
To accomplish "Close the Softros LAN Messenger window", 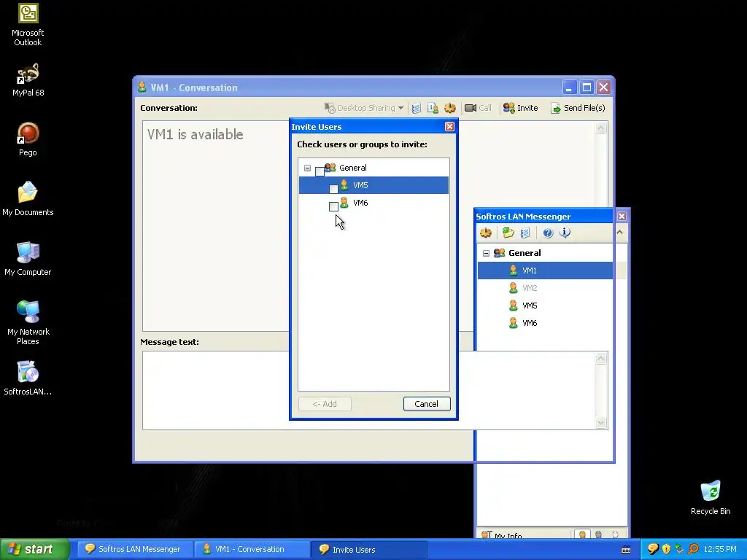I will tap(622, 216).
